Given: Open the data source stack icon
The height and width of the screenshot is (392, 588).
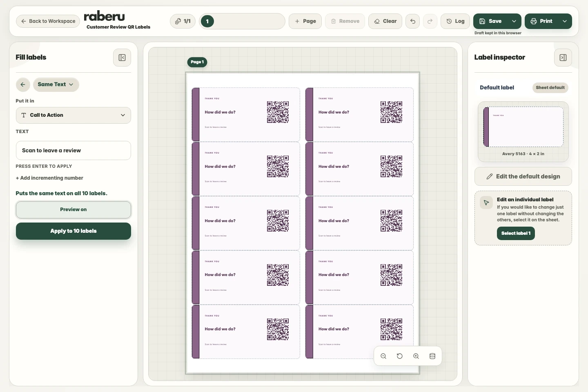Looking at the screenshot, I should click(x=432, y=356).
